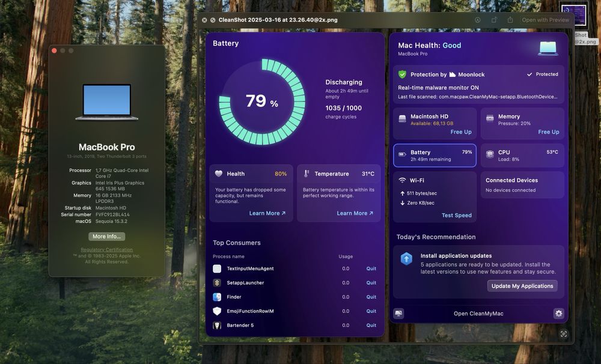Open Learn More under battery Health
The image size is (601, 364).
tap(267, 213)
